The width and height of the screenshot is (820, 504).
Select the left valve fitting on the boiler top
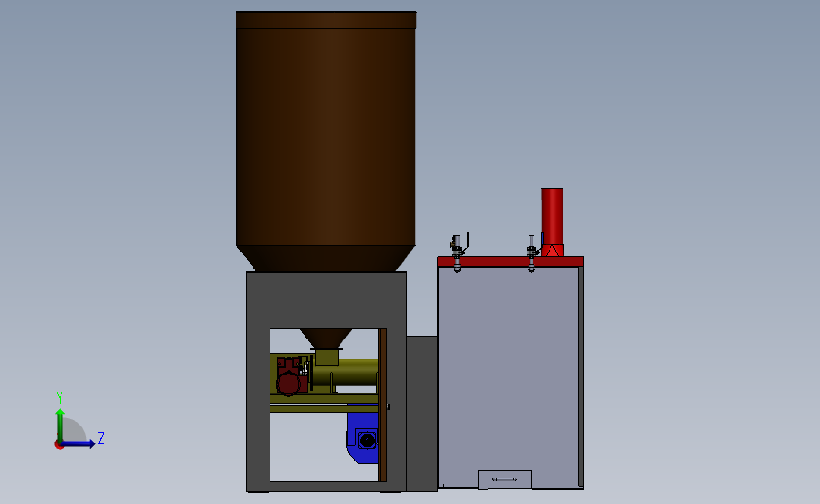[458, 252]
